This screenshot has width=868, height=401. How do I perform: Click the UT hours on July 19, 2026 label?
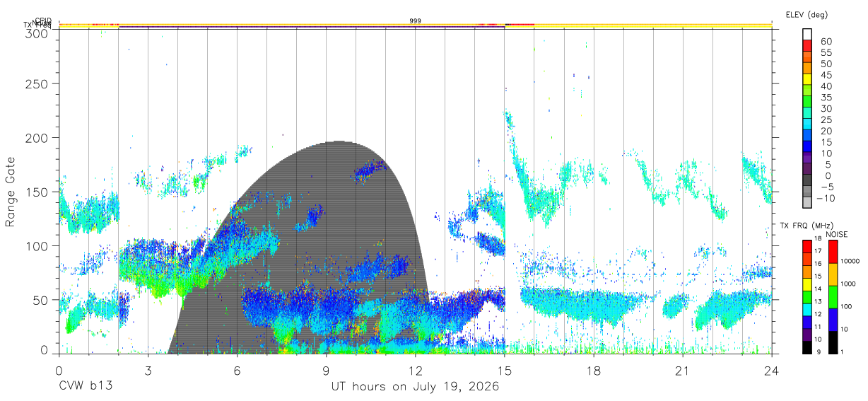click(415, 387)
